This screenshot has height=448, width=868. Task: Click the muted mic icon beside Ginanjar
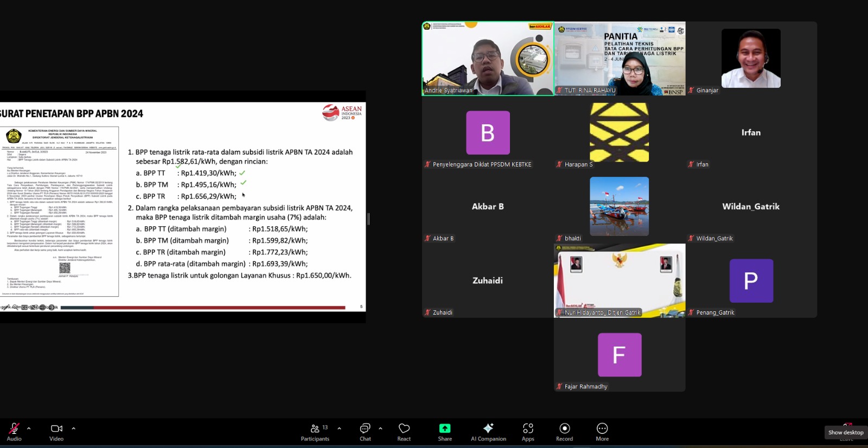pos(691,90)
